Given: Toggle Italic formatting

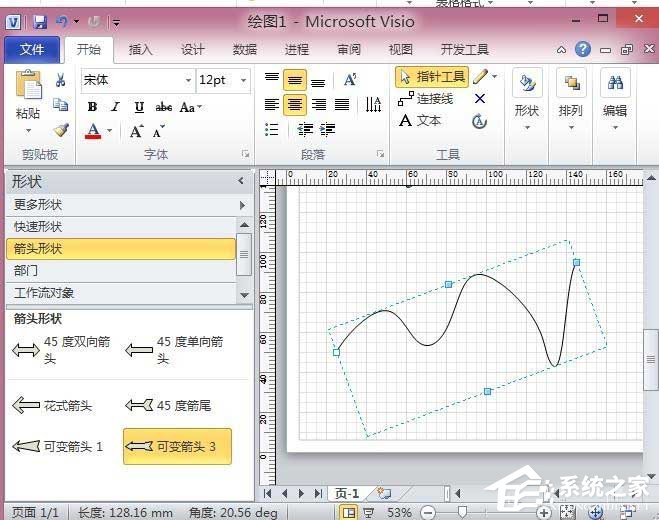Looking at the screenshot, I should tap(116, 107).
